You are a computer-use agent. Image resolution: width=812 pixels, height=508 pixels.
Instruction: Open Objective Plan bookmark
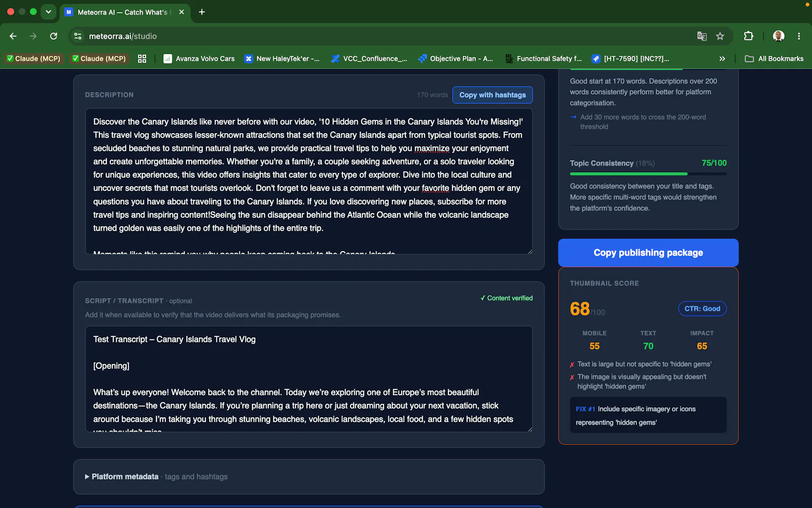tap(456, 58)
